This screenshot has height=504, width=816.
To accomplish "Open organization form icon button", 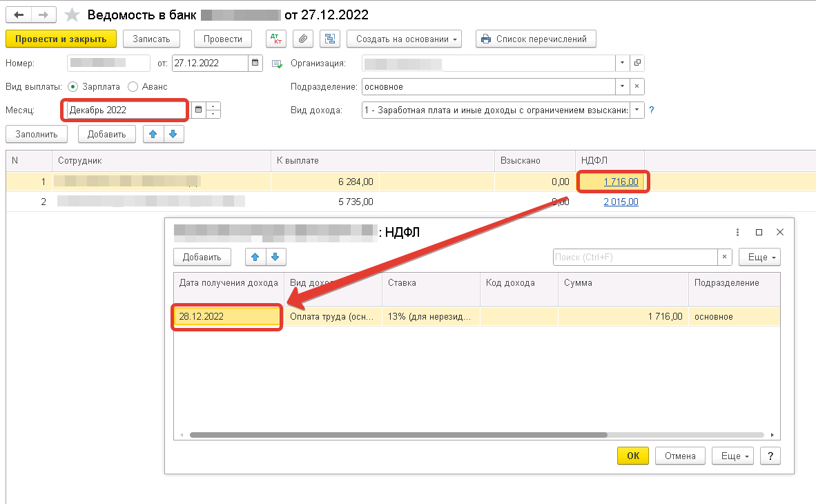I will click(637, 63).
